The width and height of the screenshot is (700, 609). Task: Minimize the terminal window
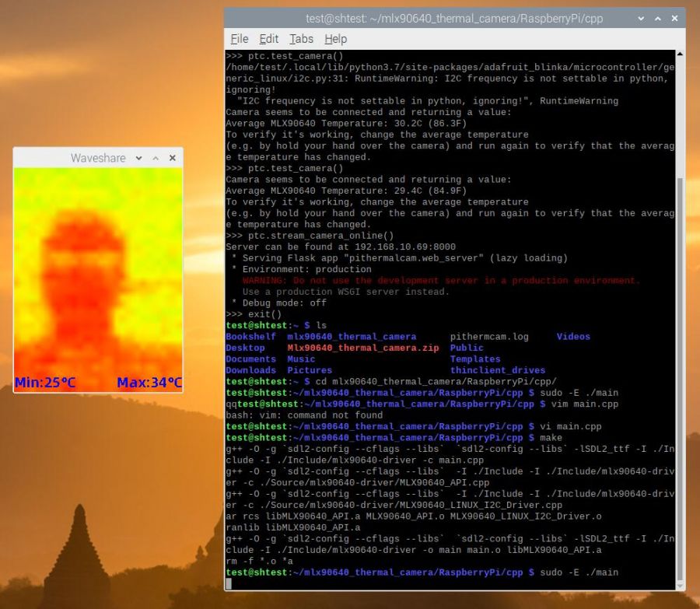pyautogui.click(x=639, y=18)
